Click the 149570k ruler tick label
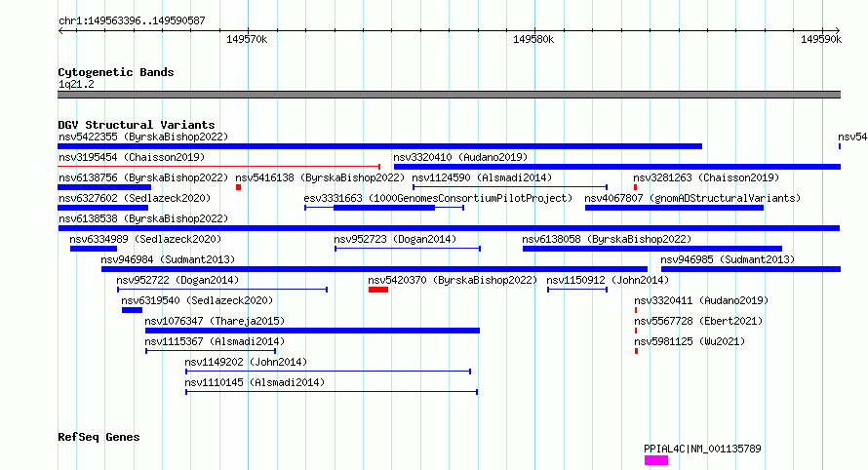The image size is (868, 470). coord(247,39)
